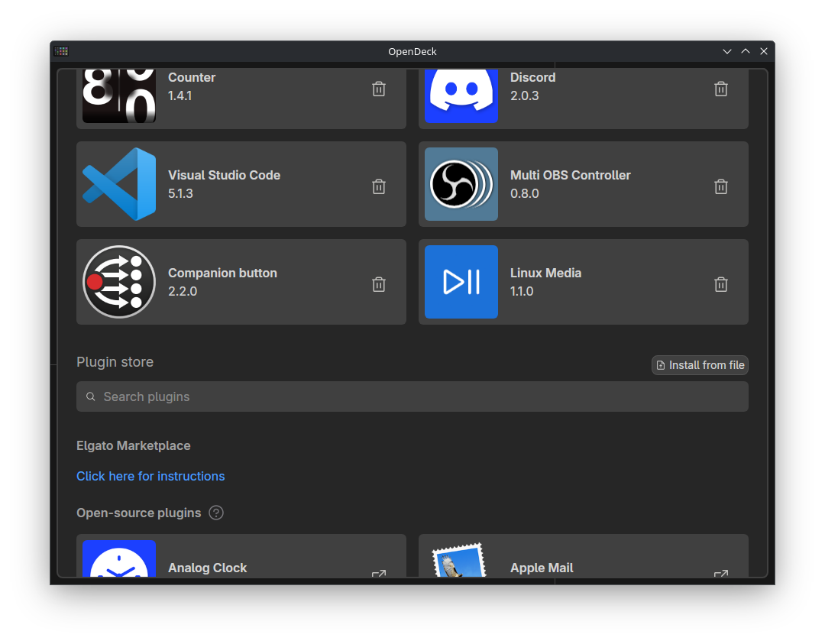Image resolution: width=825 pixels, height=644 pixels.
Task: Minimize window using down chevron
Action: click(x=727, y=51)
